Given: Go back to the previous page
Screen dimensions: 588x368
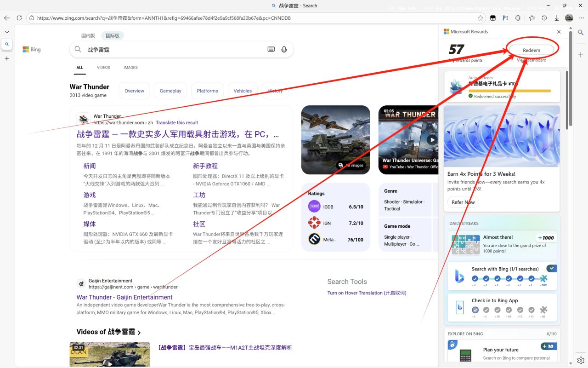Looking at the screenshot, I should (7, 18).
